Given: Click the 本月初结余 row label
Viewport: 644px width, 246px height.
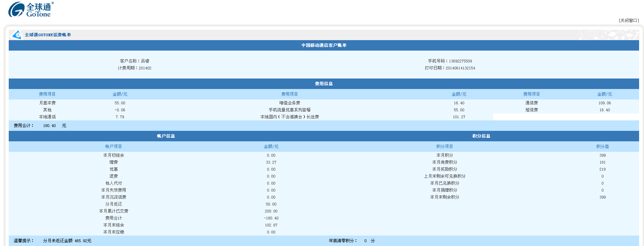Looking at the screenshot, I should tap(114, 155).
